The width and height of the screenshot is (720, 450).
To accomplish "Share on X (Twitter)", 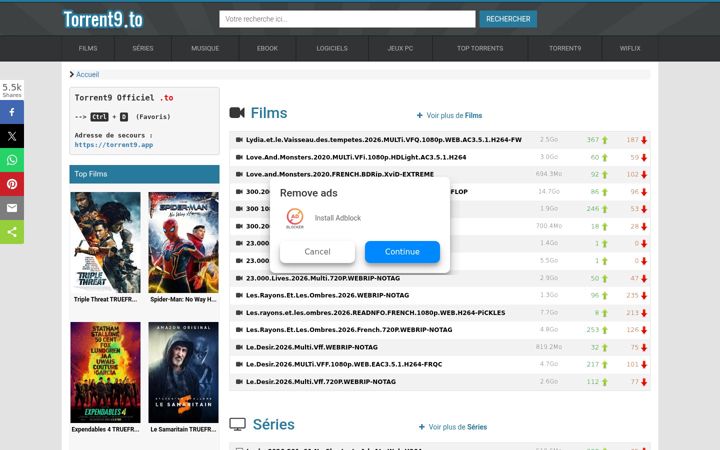I will 12,136.
